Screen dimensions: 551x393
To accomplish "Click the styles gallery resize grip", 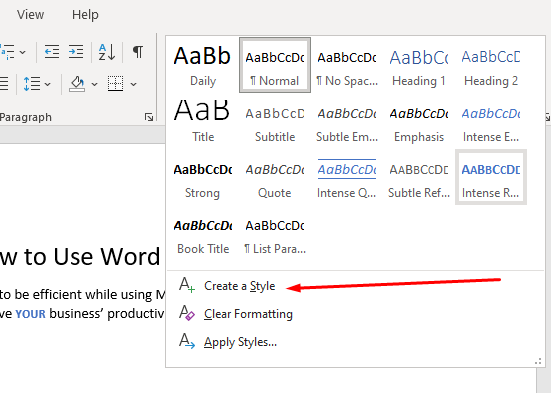I will 538,361.
